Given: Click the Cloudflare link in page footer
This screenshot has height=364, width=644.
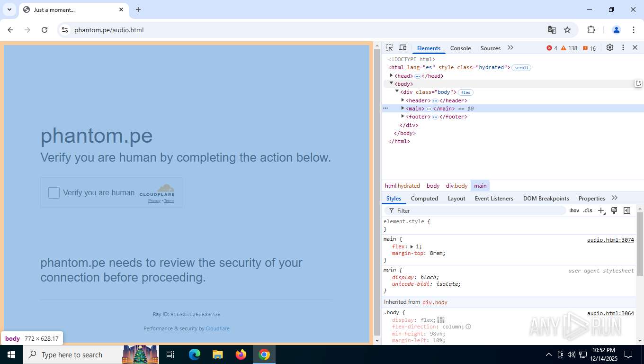Looking at the screenshot, I should pos(217,328).
